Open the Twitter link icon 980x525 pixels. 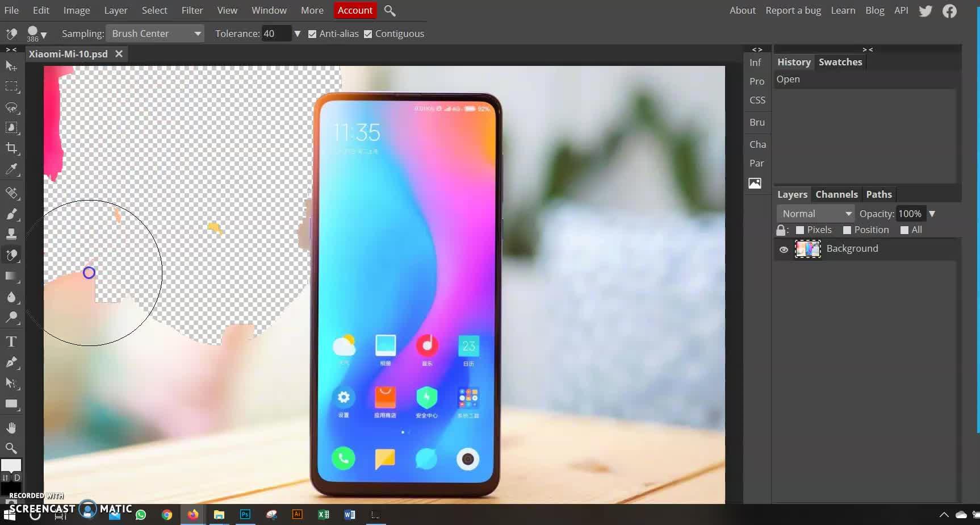(x=925, y=11)
